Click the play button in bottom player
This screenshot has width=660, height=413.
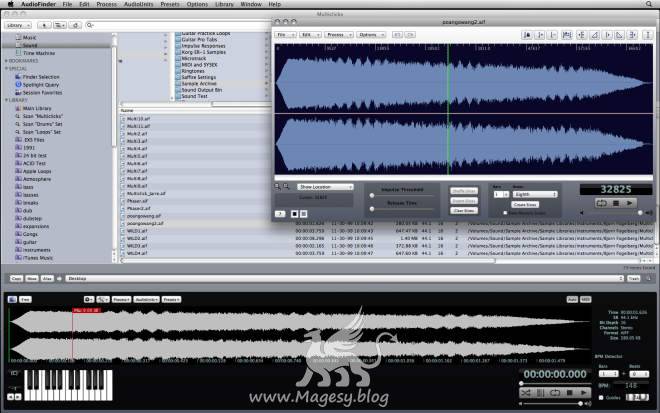(x=583, y=393)
